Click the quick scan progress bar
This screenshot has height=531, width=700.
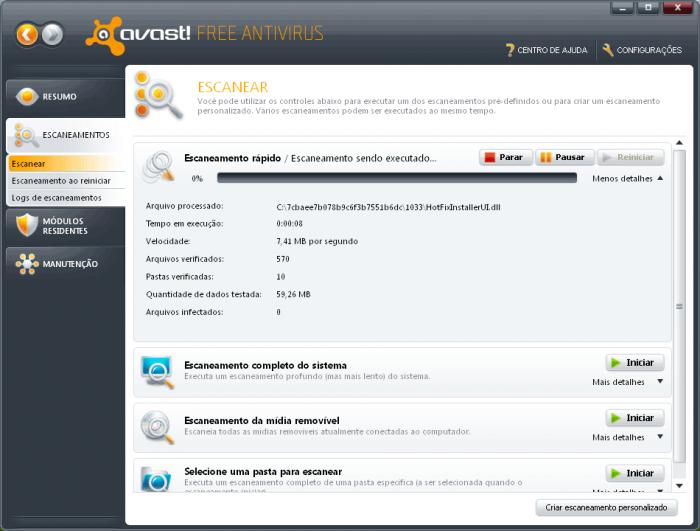coord(396,178)
